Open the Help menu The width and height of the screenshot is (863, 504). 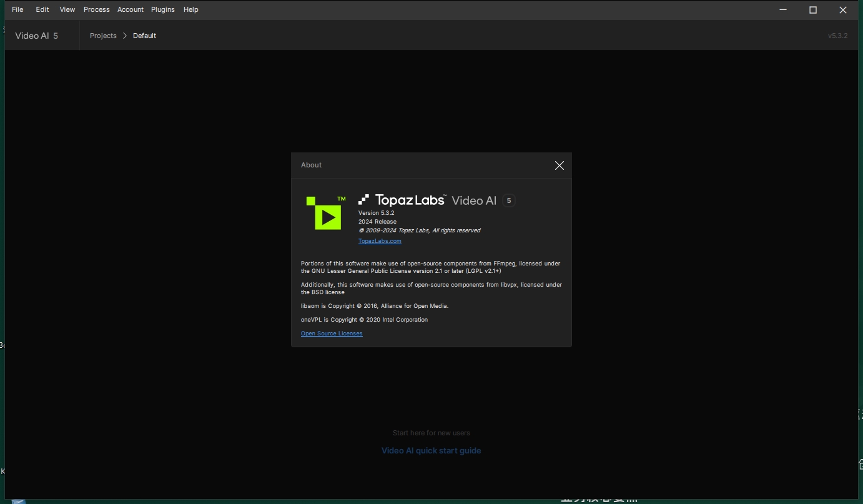[191, 9]
